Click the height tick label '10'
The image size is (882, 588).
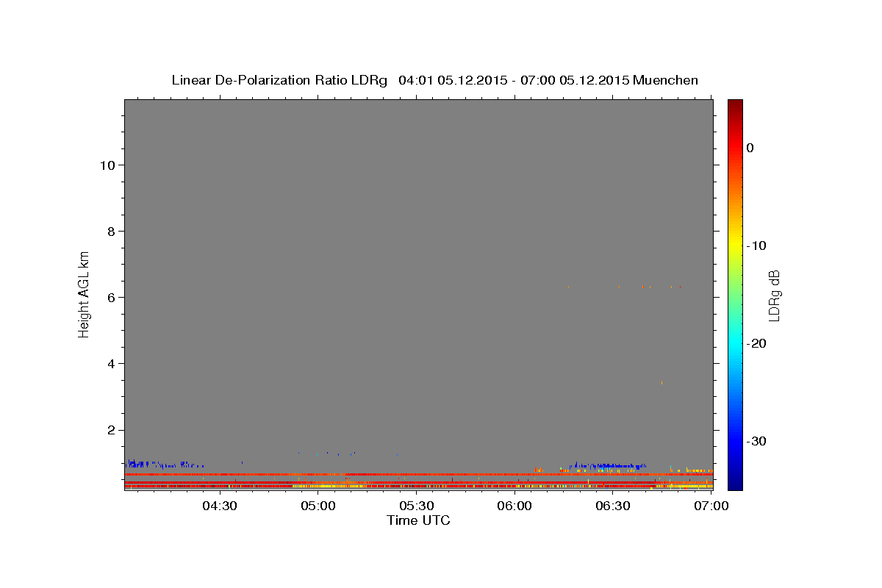coord(106,165)
